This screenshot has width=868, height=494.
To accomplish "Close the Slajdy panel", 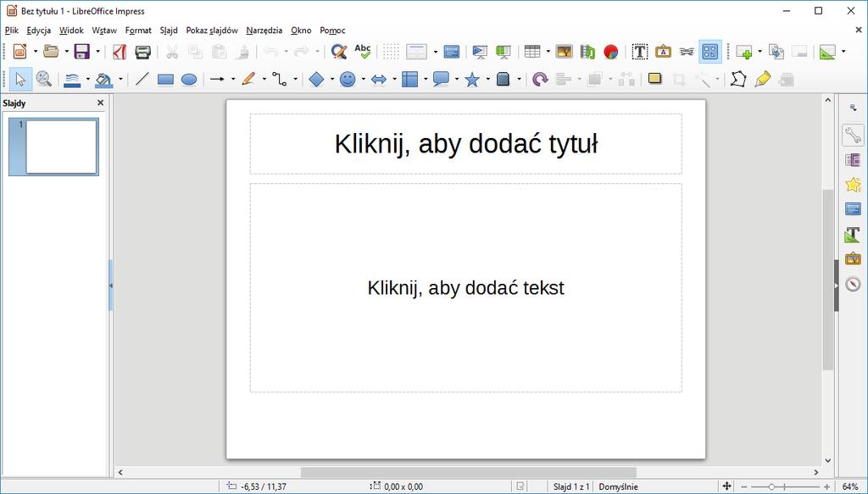I will [100, 103].
